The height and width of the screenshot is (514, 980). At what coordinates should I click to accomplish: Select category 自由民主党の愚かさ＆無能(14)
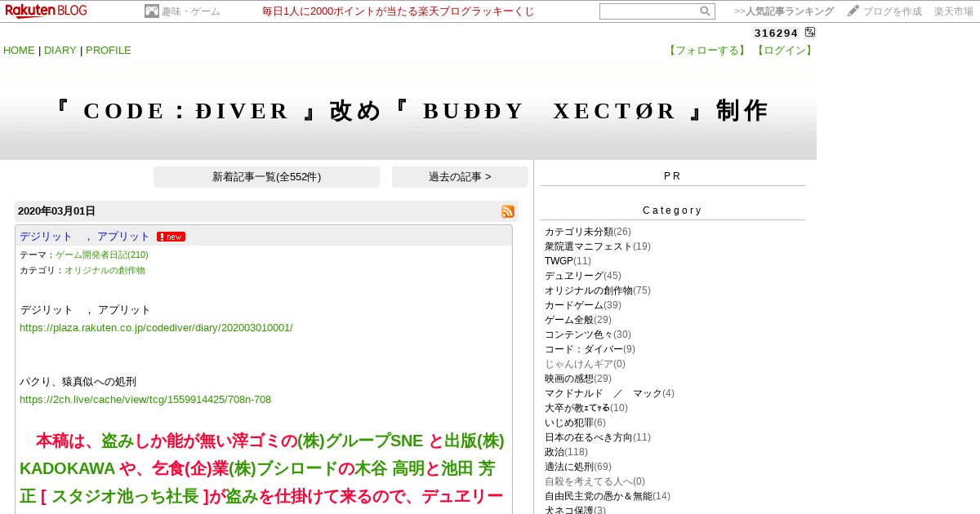click(608, 496)
